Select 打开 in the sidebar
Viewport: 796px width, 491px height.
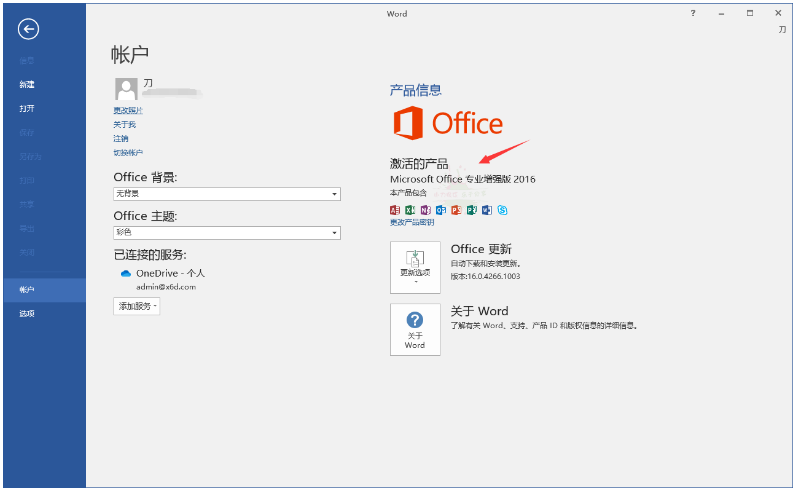tap(27, 108)
